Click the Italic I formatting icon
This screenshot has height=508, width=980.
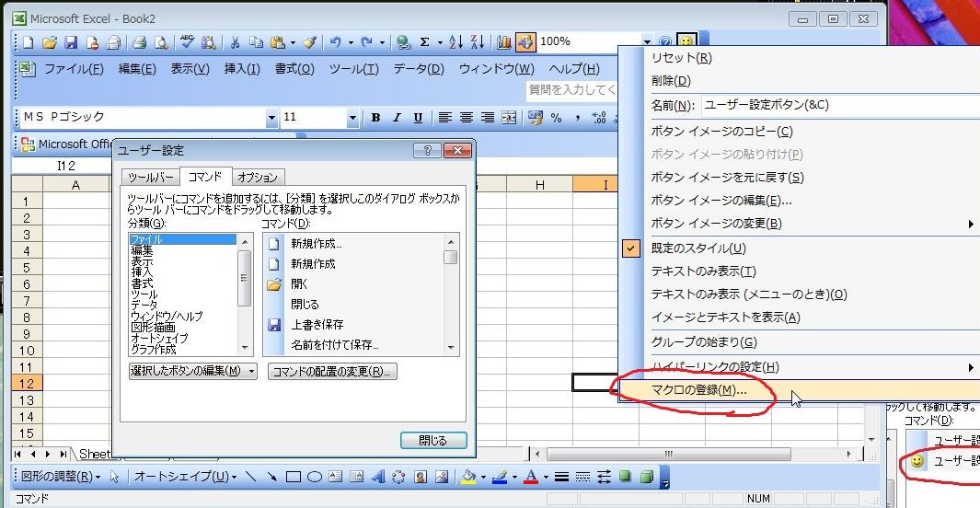(397, 118)
